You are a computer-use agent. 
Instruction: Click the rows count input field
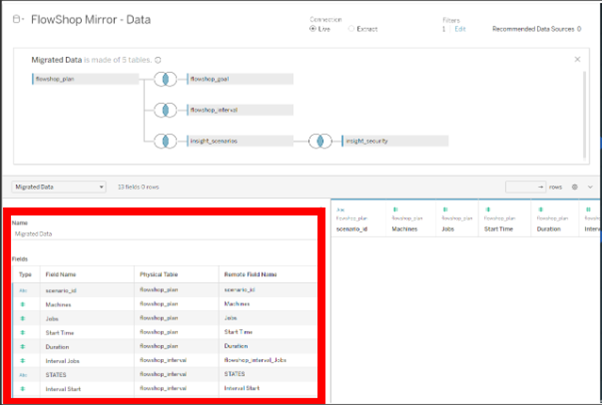(525, 187)
